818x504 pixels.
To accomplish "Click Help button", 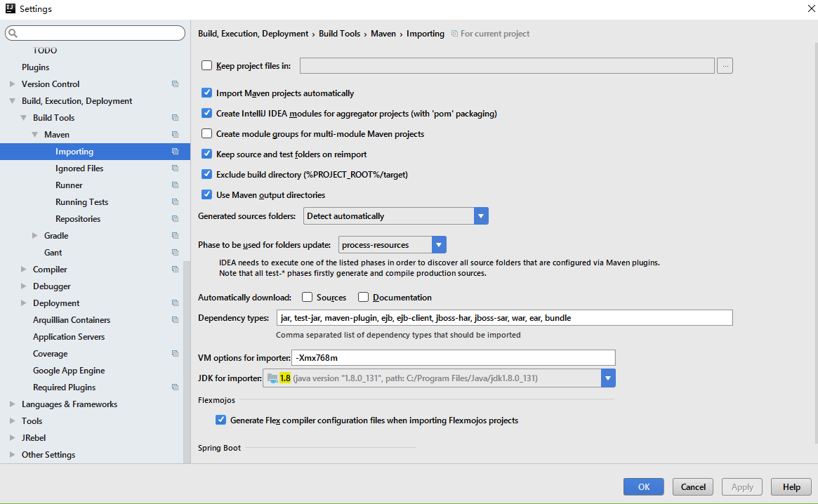I will coord(791,486).
